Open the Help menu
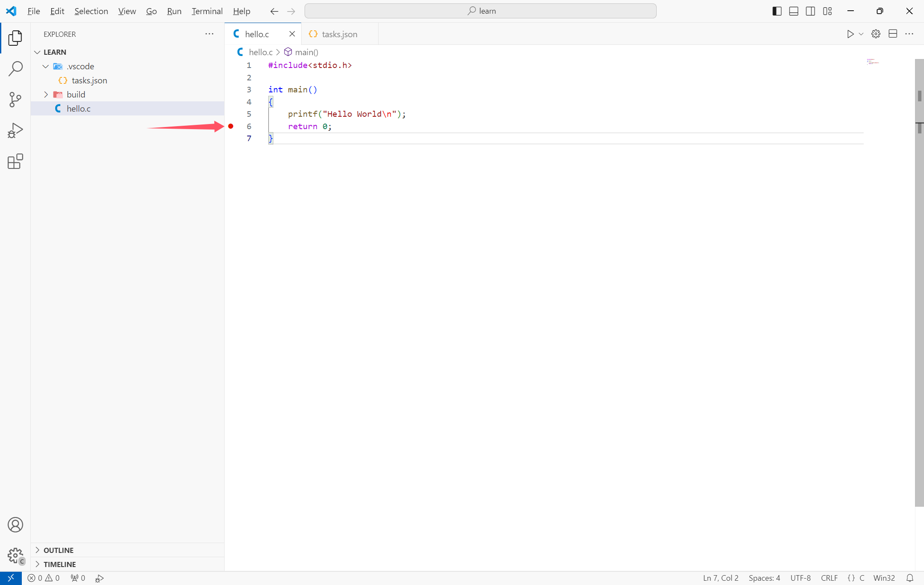The image size is (924, 585). point(242,11)
